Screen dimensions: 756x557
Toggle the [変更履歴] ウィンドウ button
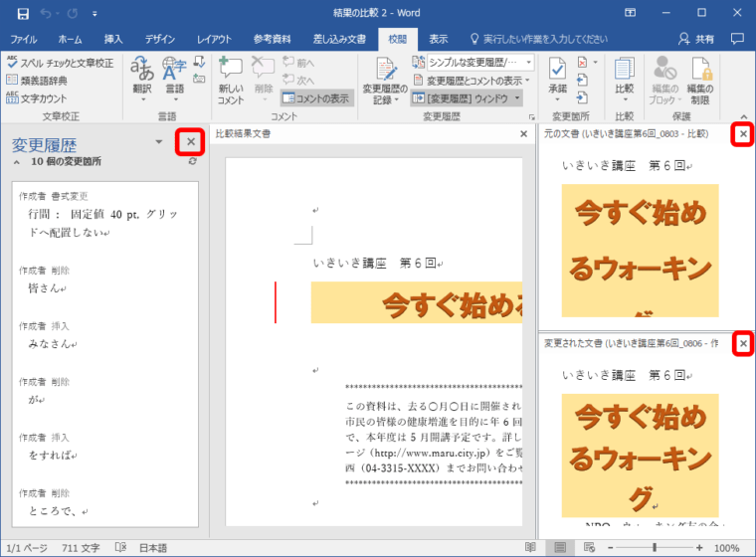pyautogui.click(x=461, y=98)
